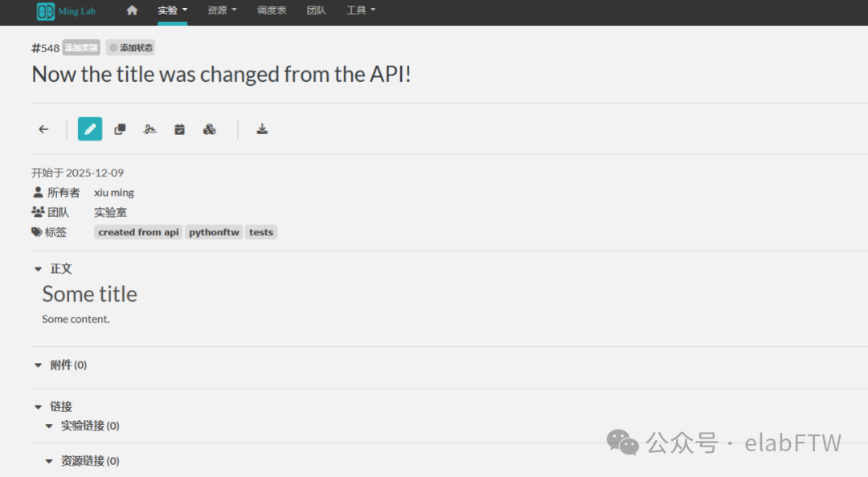Select the pythonftw tag
Viewport: 868px width, 477px height.
[214, 231]
